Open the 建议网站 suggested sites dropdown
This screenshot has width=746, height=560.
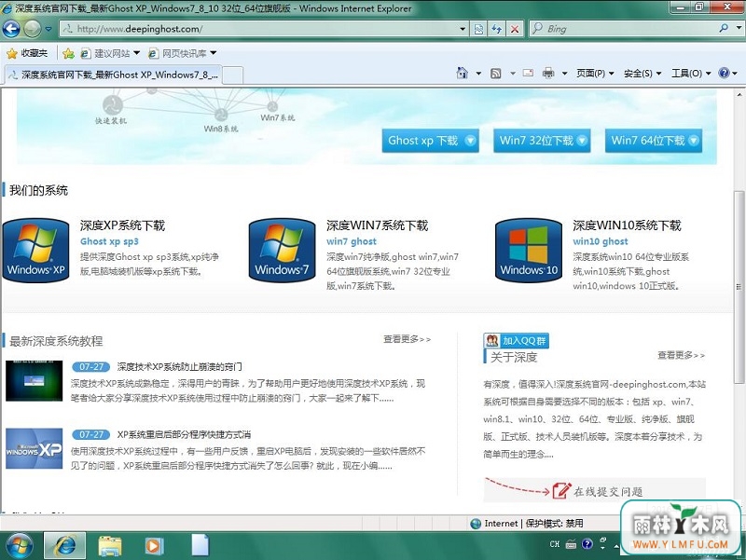(x=110, y=53)
